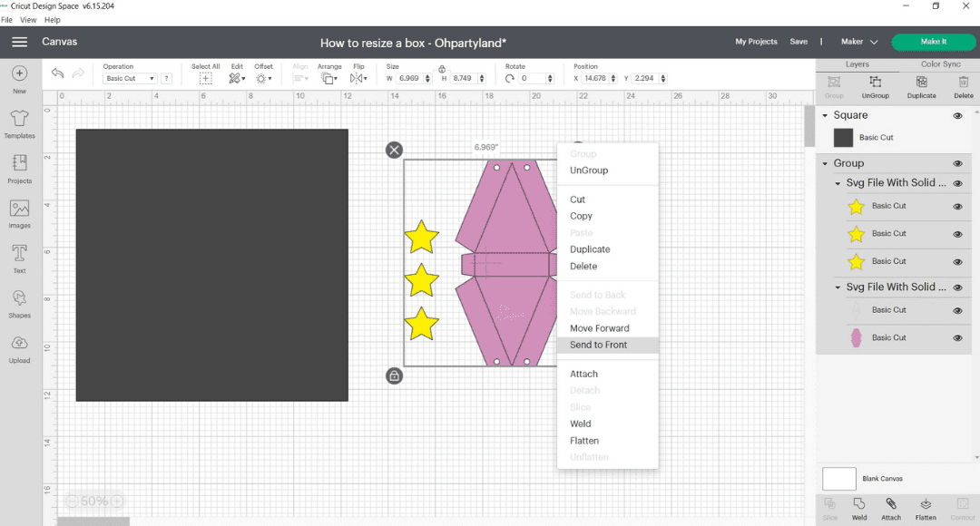This screenshot has height=526, width=980.
Task: Hide second Svg File With Solid layer
Action: (957, 287)
